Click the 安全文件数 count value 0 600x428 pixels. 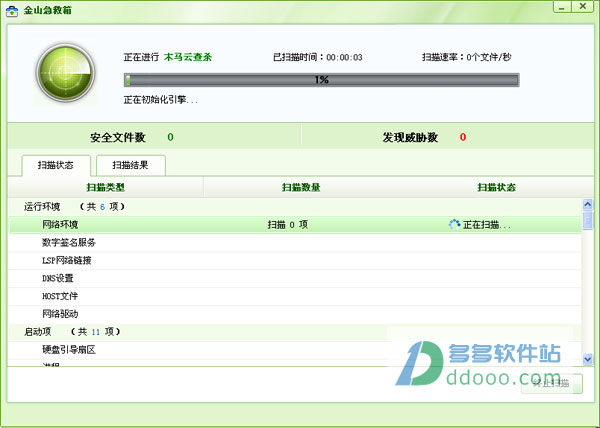(x=170, y=137)
